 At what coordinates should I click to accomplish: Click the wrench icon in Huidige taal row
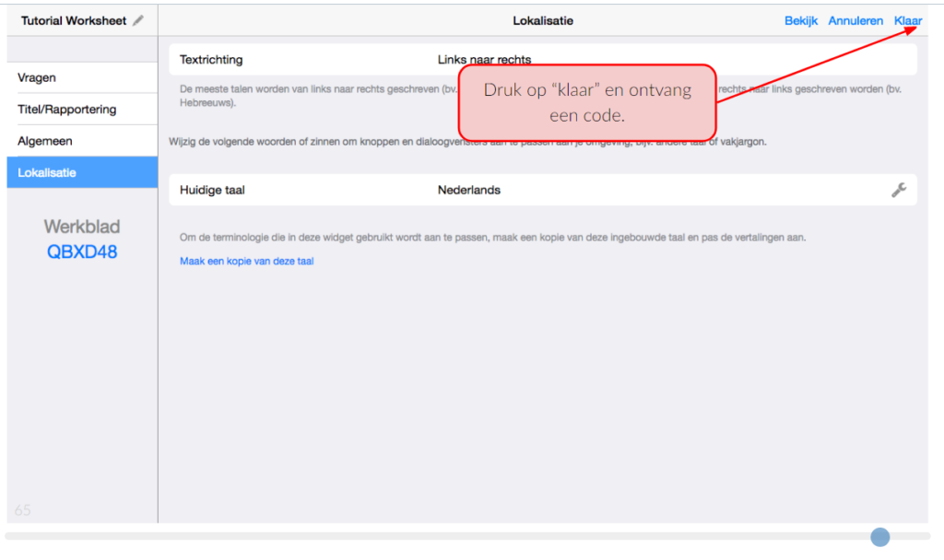[899, 190]
